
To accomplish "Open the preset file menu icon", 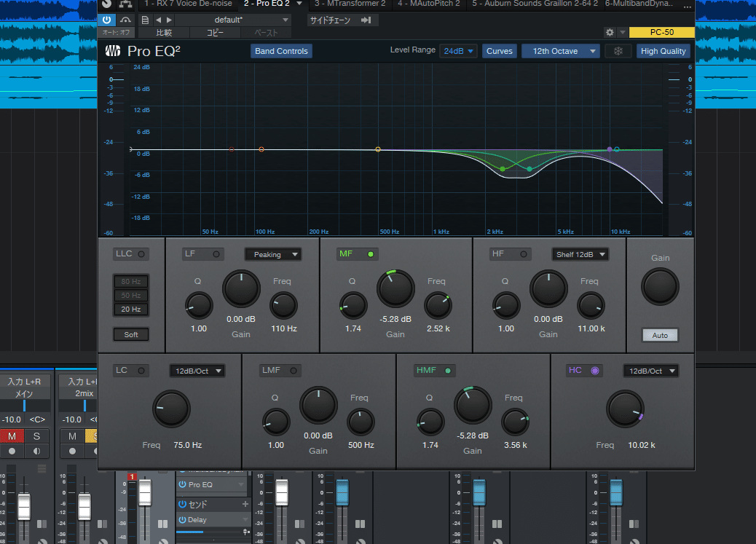I will (x=145, y=20).
